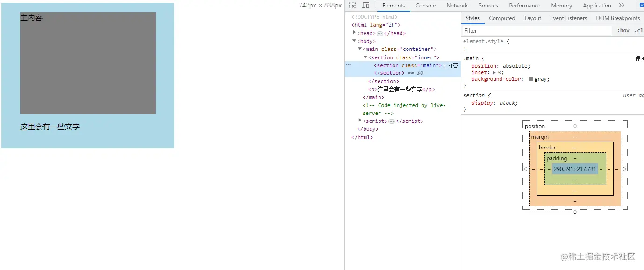Activate the inspect element picker icon
The height and width of the screenshot is (270, 644).
point(353,6)
